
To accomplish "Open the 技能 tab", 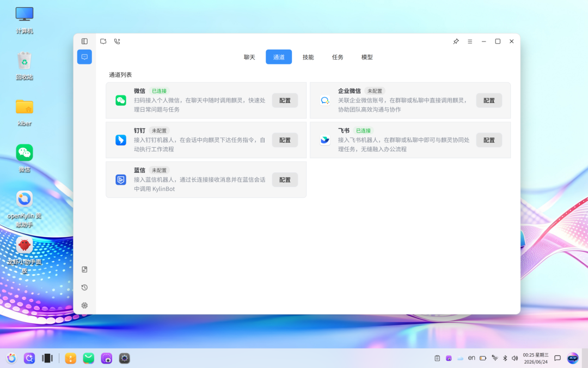I will point(308,57).
